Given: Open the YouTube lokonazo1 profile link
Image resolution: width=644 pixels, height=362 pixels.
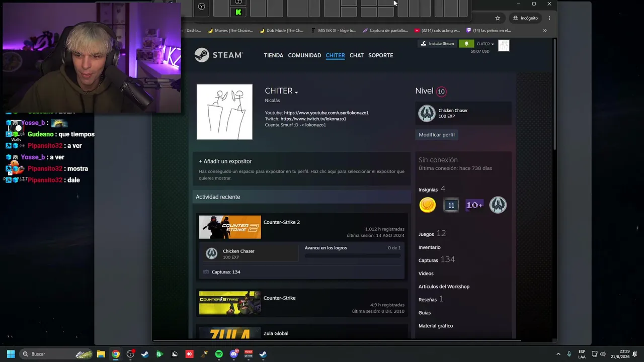Looking at the screenshot, I should pyautogui.click(x=326, y=113).
